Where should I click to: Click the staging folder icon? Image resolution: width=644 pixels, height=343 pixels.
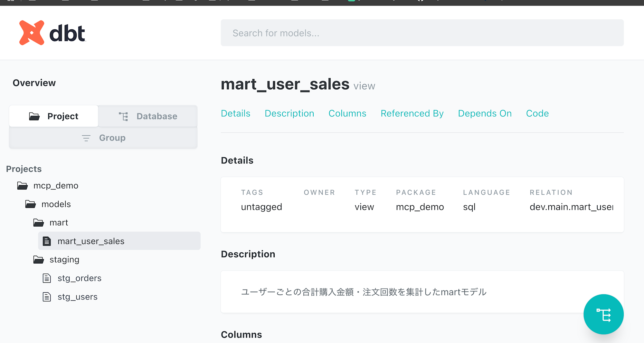point(39,260)
